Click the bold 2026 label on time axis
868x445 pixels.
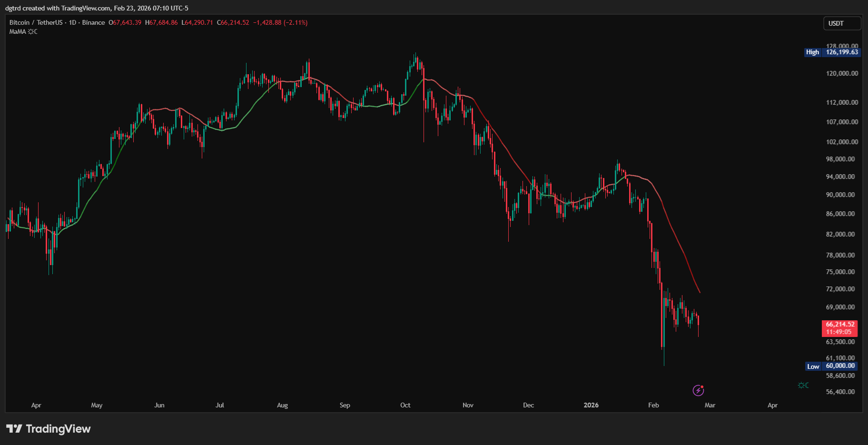tap(591, 405)
